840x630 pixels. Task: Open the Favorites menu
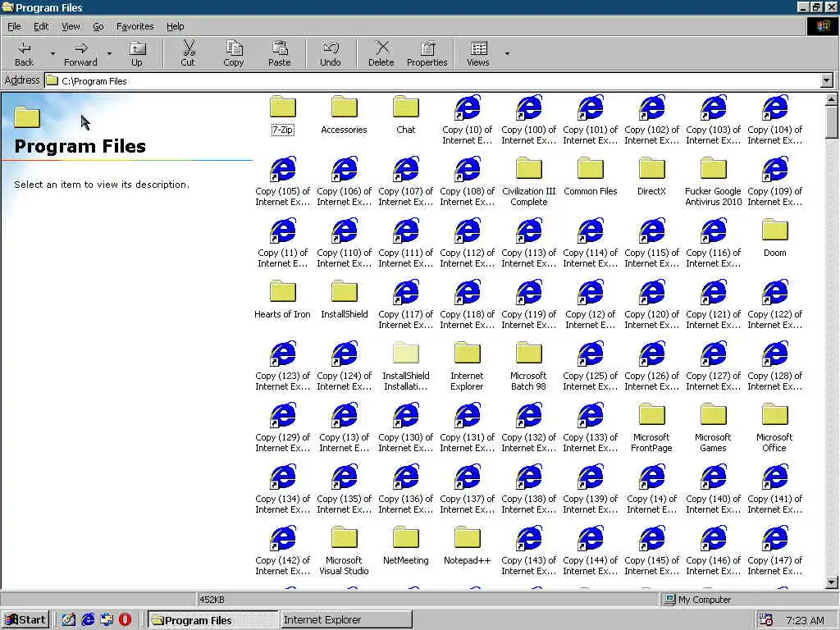coord(135,26)
